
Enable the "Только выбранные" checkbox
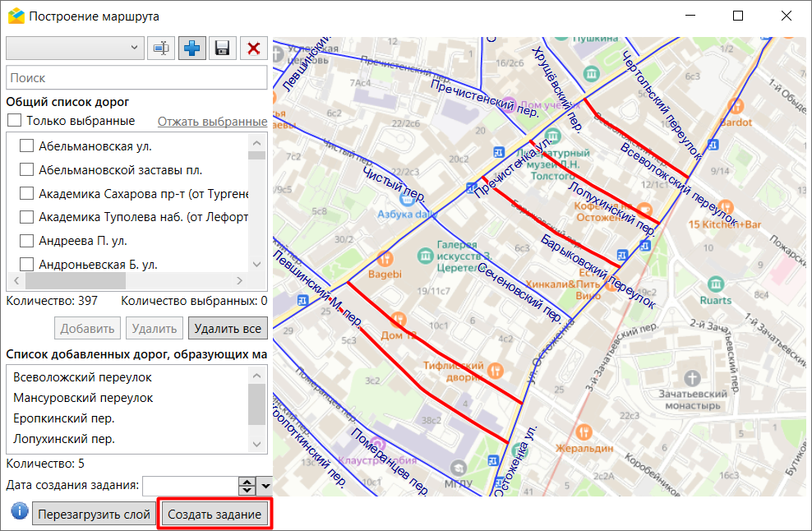14,121
